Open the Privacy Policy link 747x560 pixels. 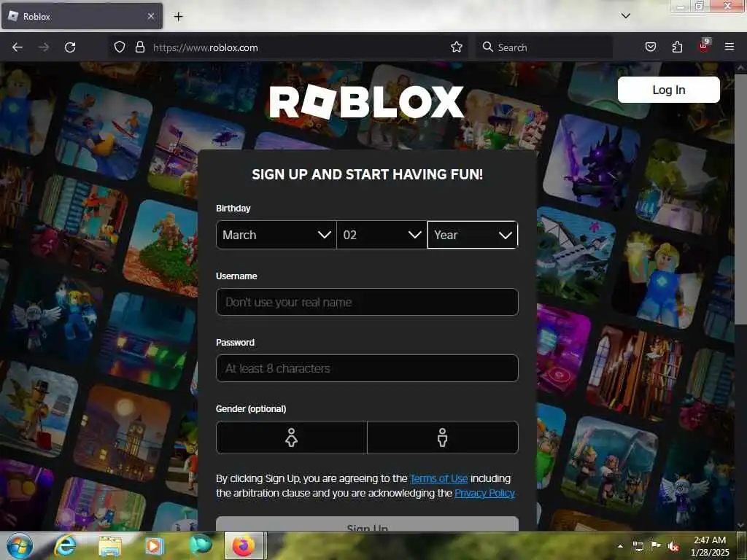pos(484,493)
